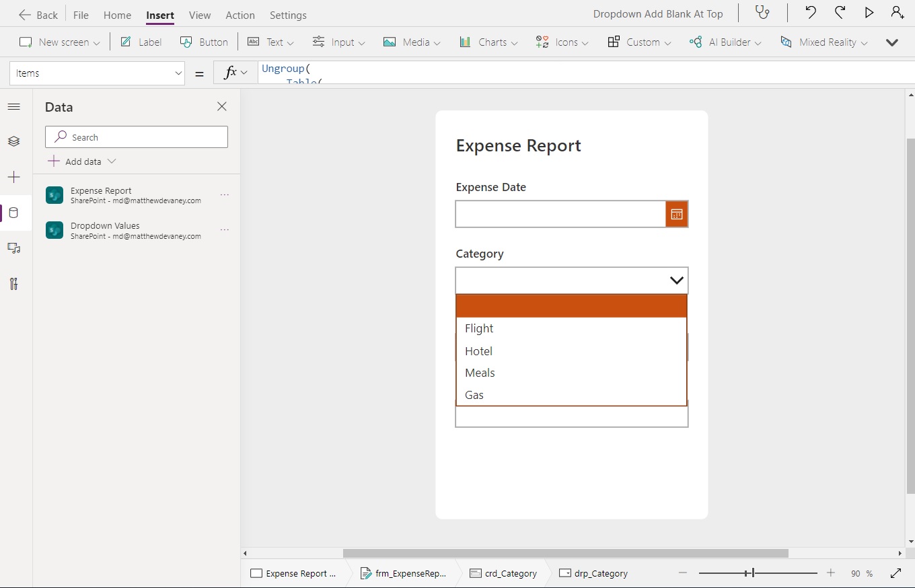The height and width of the screenshot is (588, 915).
Task: Insert a Button control
Action: tap(205, 42)
